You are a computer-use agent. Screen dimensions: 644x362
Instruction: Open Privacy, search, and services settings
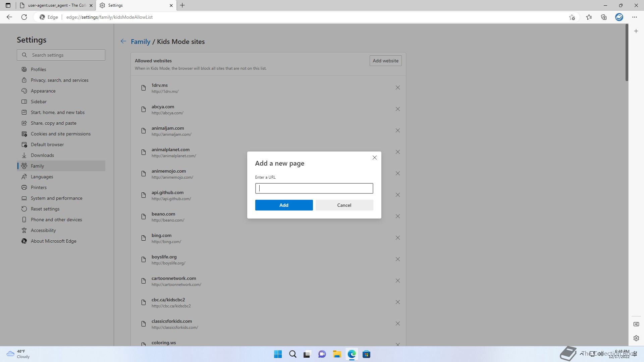click(61, 80)
